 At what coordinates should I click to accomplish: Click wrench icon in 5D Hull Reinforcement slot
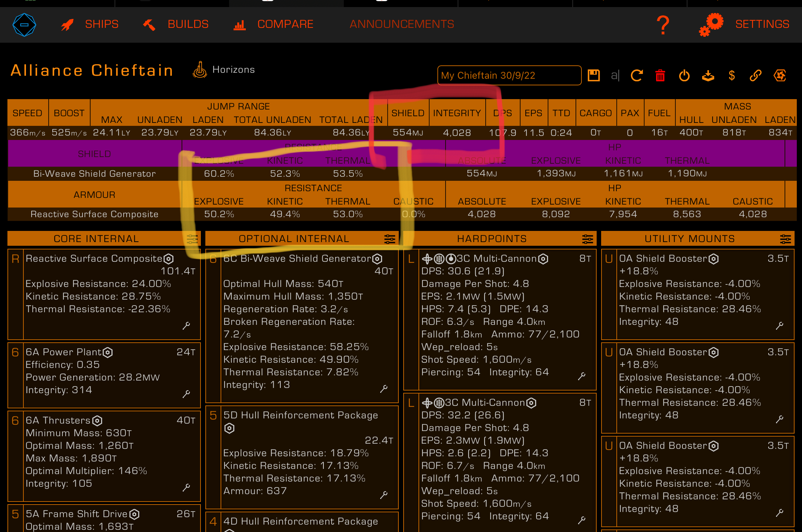coord(384,495)
